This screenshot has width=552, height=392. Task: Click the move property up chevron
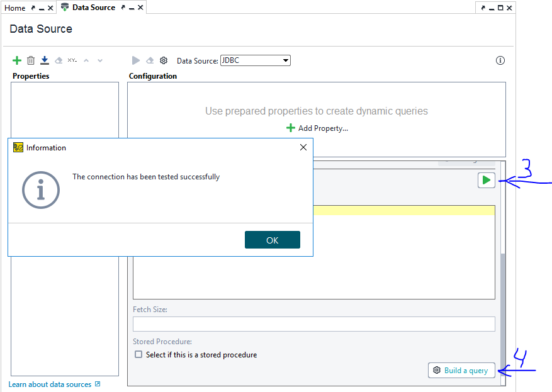[x=87, y=60]
